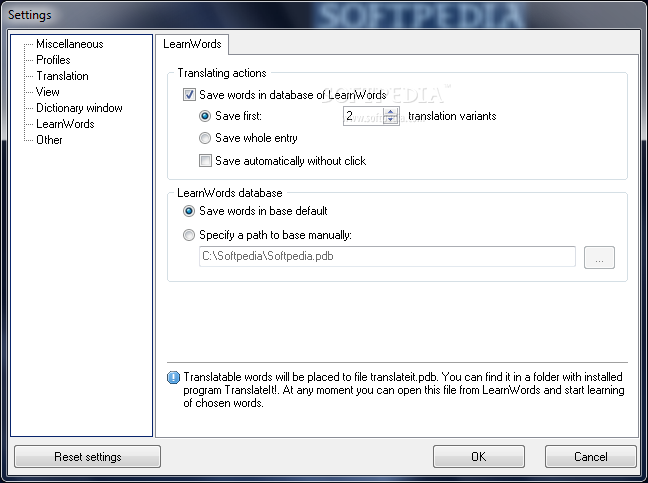Screen dimensions: 648x483
Task: Click the 'Translating actions' group title
Action: (x=222, y=73)
